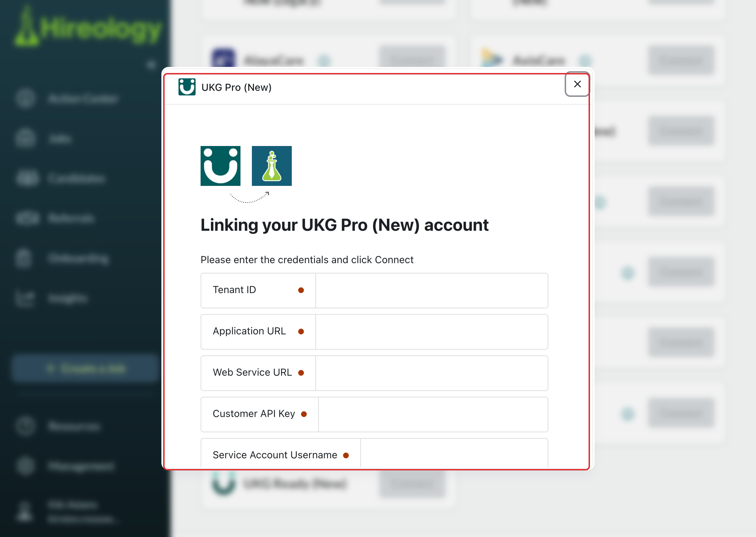Click the 'UKG Pro (New)' dialog title
This screenshot has width=756, height=537.
[237, 87]
